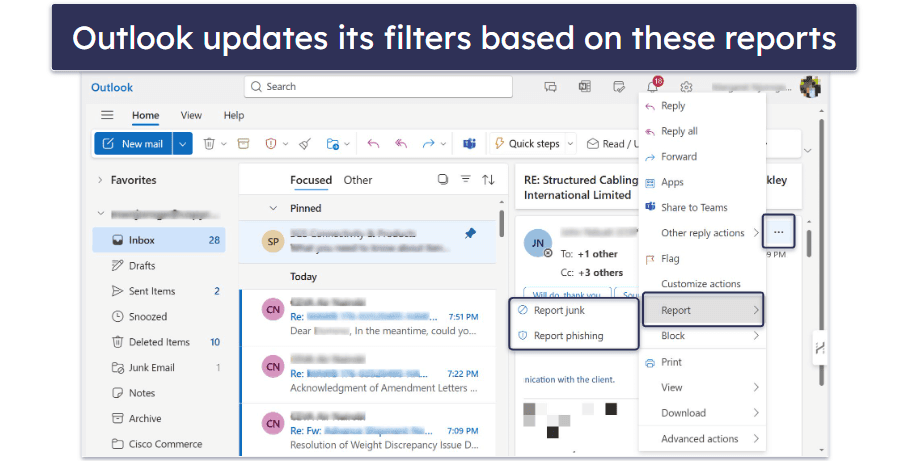Image resolution: width=903 pixels, height=461 pixels.
Task: Toggle the hamburger navigation menu
Action: 107,115
